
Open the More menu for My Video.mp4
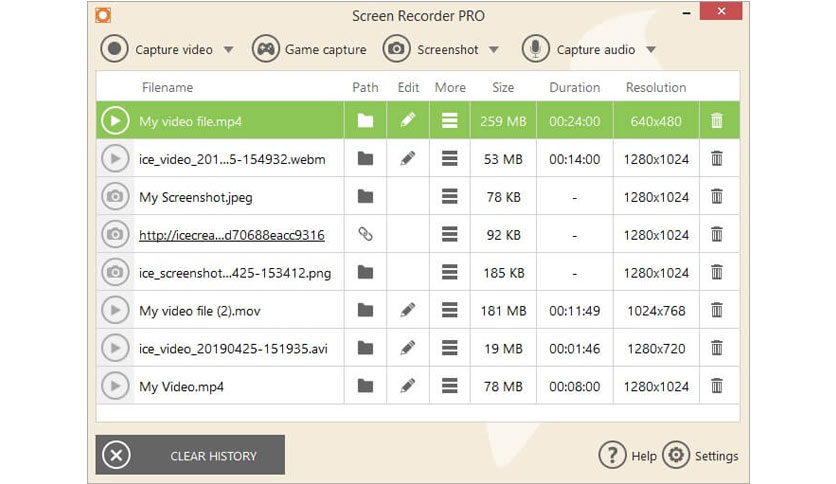[x=449, y=386]
